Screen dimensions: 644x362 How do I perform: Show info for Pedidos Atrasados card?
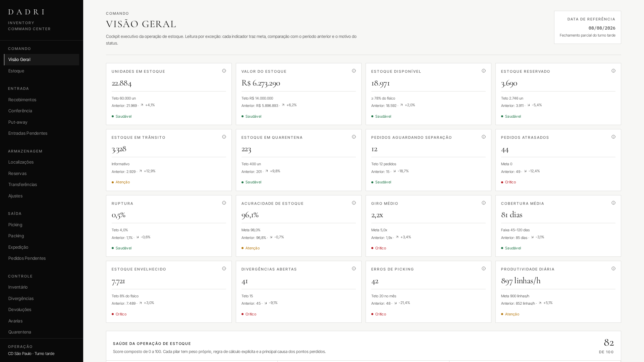613,137
